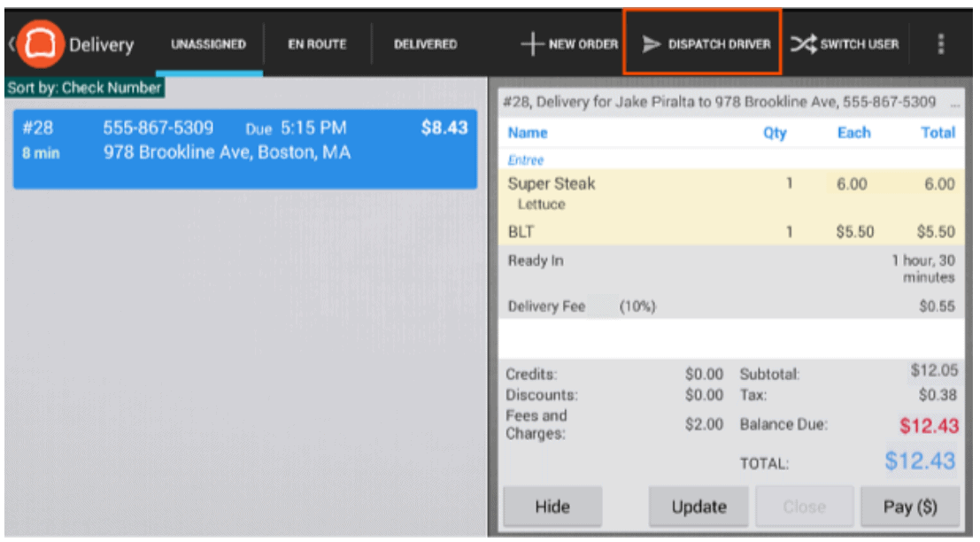Expand the order header ellipsis
Screen dimensions: 980x542
click(x=954, y=103)
